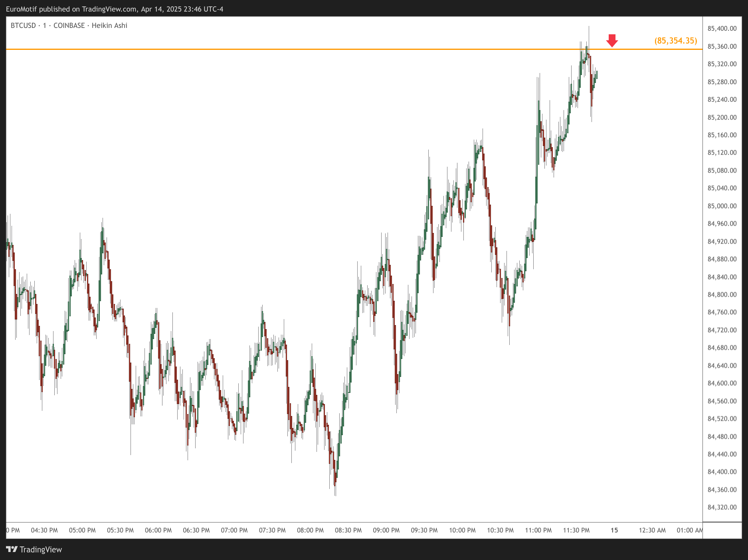
Task: Click the 85,080.00 price axis label
Action: [x=722, y=170]
